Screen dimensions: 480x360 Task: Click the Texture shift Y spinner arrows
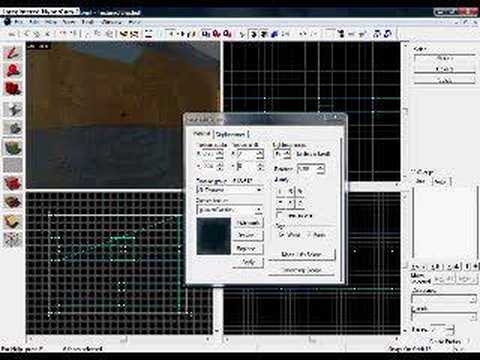click(260, 166)
